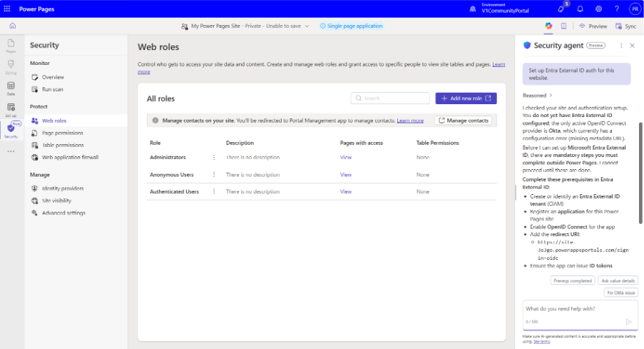Go to the Home icon

click(13, 26)
